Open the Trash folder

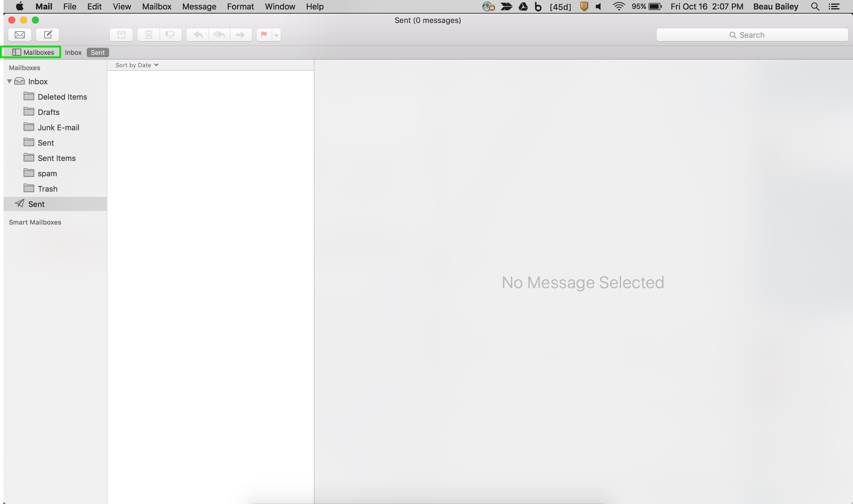click(x=55, y=189)
